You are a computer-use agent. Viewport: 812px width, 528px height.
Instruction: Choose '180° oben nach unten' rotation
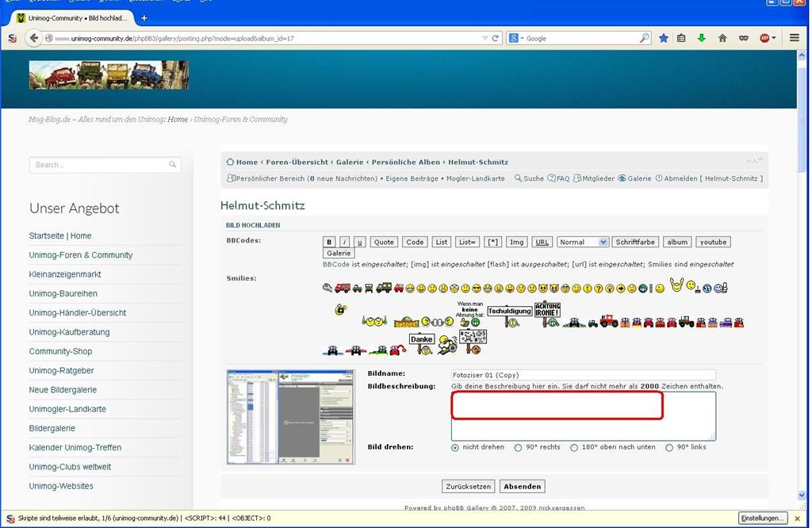coord(576,448)
